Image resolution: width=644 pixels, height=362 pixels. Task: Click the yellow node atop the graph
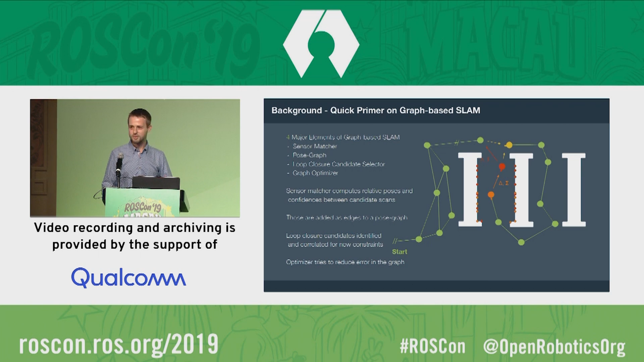[509, 145]
